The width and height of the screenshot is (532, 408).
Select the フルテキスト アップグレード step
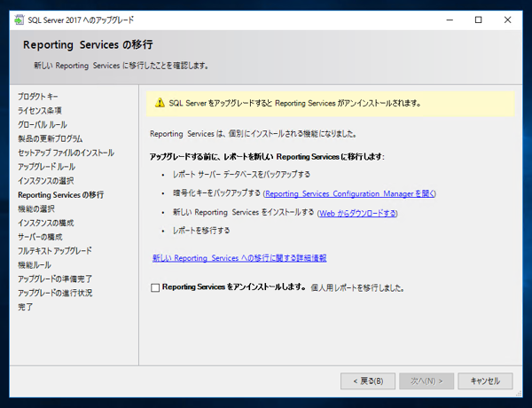tap(55, 251)
